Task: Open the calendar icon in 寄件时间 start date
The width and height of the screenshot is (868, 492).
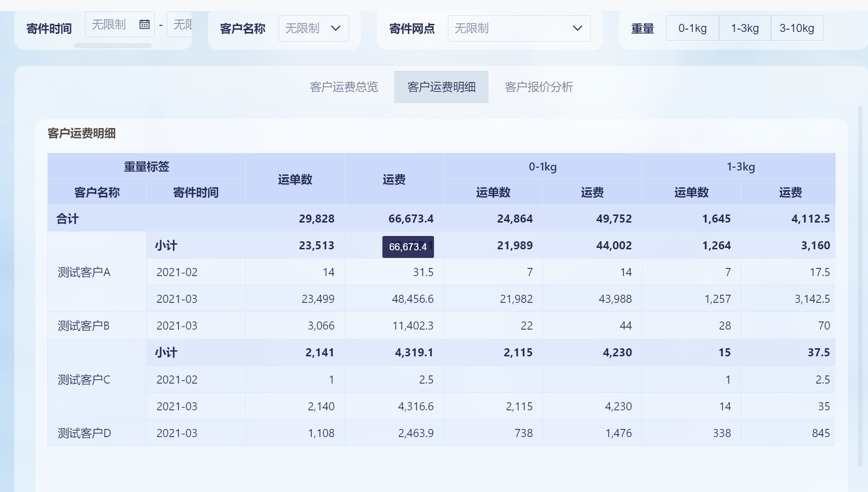Action: click(144, 24)
